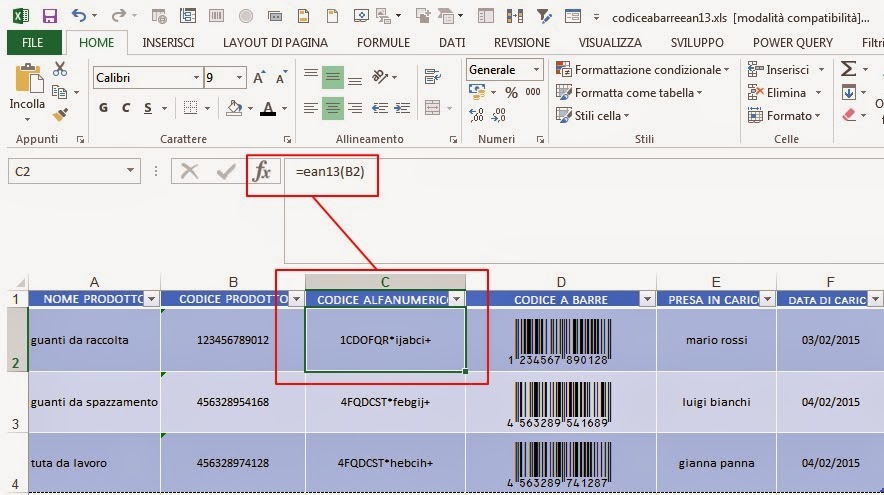Click cell with text mario rossi
This screenshot has width=884, height=495.
(717, 340)
